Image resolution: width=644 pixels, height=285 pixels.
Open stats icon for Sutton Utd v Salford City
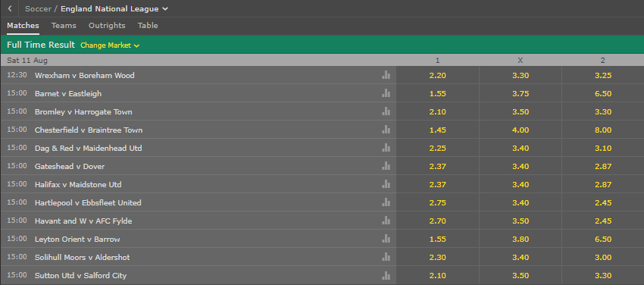[386, 275]
